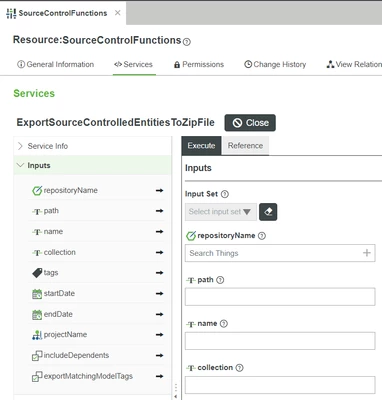This screenshot has height=400, width=382.
Task: Select includeDependents in the inputs list
Action: [x=76, y=356]
